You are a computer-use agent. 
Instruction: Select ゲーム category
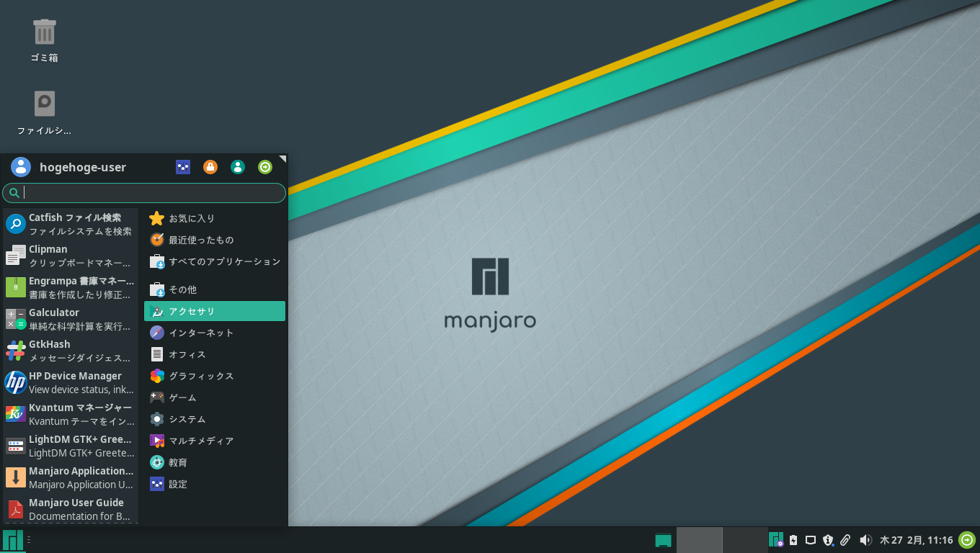pos(215,397)
